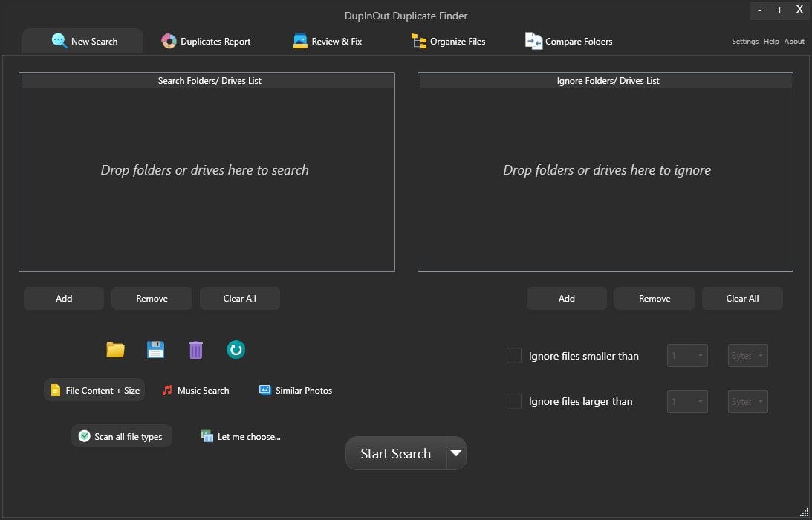Open size value dropdown for larger than
Viewport: 812px width, 520px height.
[687, 402]
